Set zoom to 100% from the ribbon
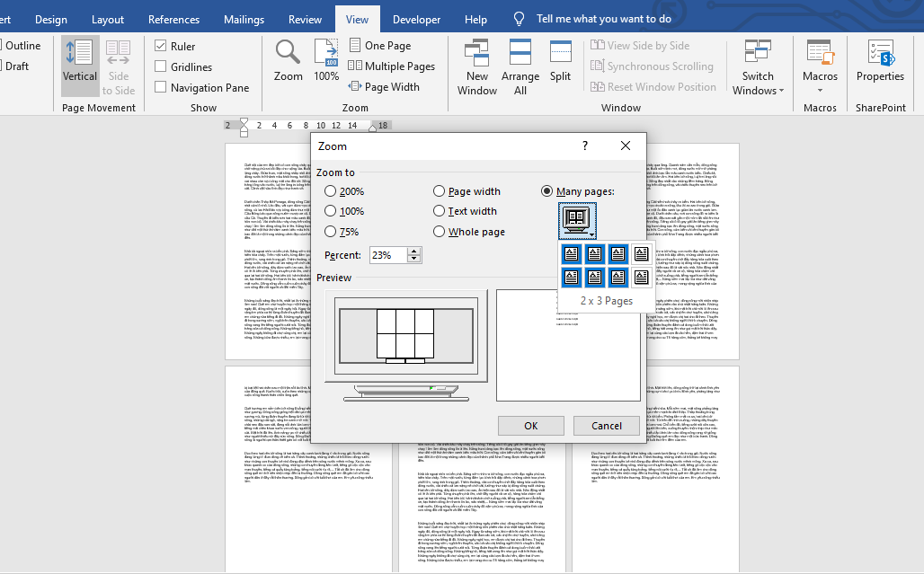924x574 pixels. pos(326,61)
